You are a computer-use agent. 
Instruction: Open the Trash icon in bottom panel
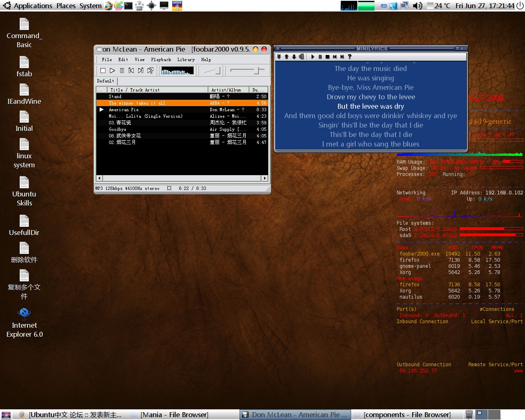[x=469, y=415]
